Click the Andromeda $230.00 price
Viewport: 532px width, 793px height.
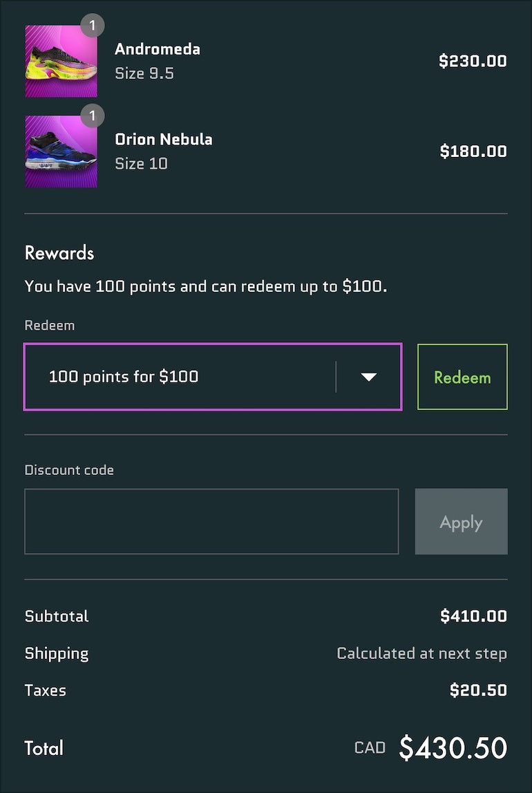pyautogui.click(x=473, y=61)
